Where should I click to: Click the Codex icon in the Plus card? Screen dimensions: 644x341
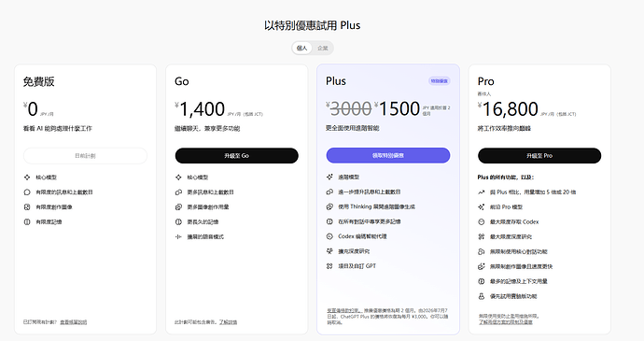pos(329,236)
